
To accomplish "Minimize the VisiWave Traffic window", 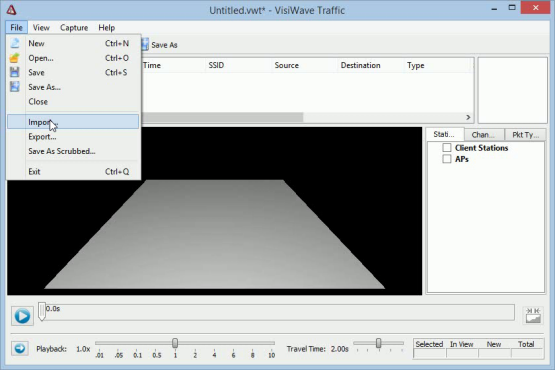I will [494, 8].
